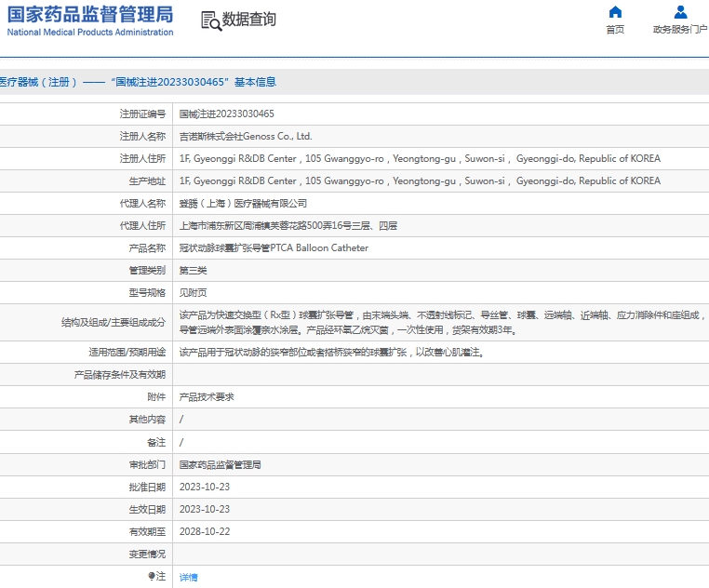Click the 有效期至 row label
The image size is (709, 588).
(x=147, y=531)
